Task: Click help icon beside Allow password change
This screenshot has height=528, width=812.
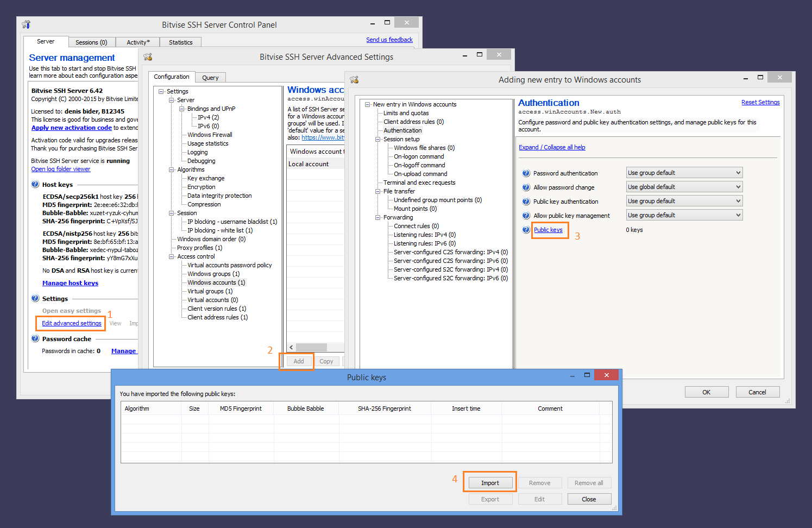Action: pyautogui.click(x=526, y=187)
